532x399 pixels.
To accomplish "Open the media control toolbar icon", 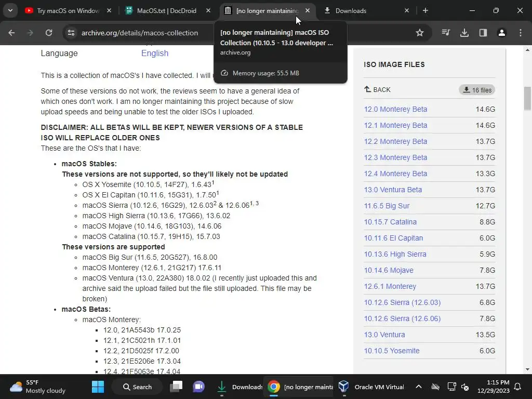I will click(x=446, y=33).
